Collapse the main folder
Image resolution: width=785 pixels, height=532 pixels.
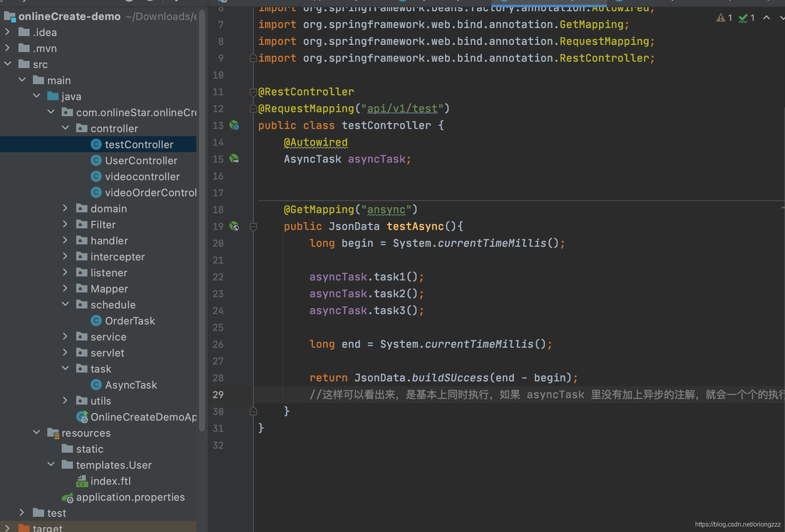coord(22,80)
